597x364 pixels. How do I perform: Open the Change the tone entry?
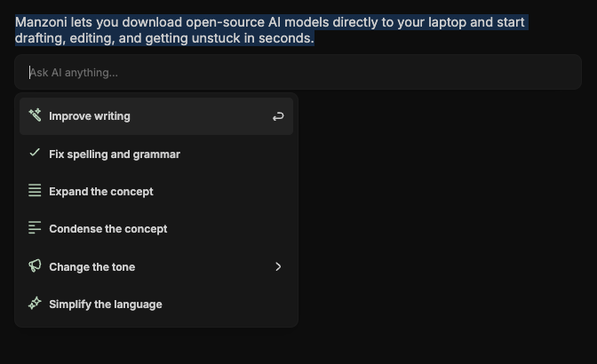pyautogui.click(x=92, y=267)
